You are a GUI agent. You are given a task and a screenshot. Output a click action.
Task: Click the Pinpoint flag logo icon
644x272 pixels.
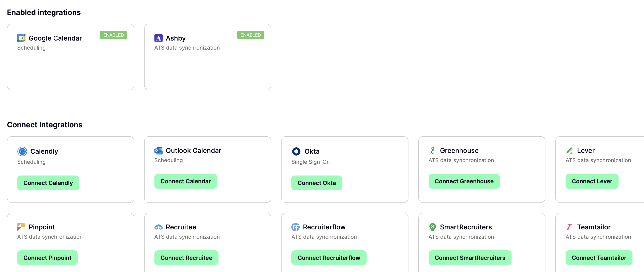click(x=21, y=227)
